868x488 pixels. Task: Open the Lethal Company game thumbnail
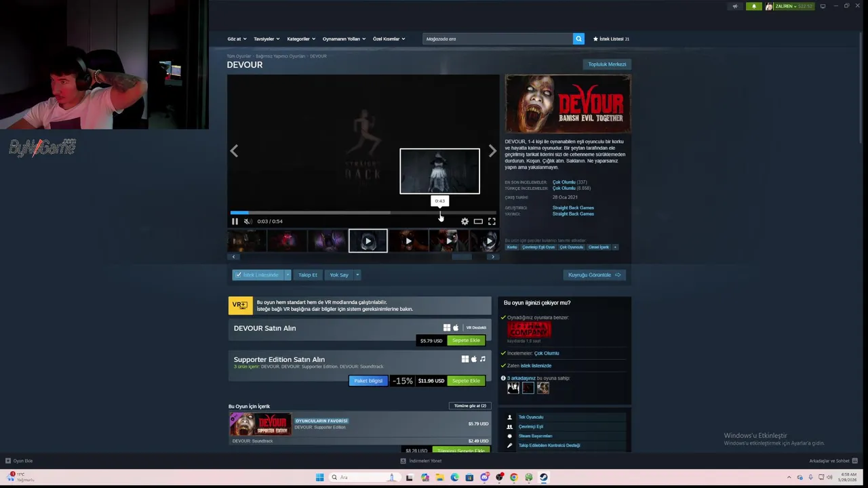(x=529, y=330)
